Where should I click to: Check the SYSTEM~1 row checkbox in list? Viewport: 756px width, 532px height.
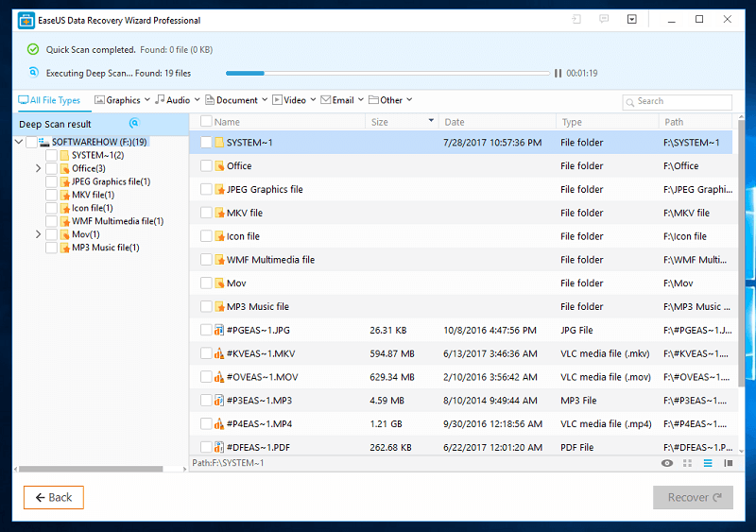pos(206,143)
